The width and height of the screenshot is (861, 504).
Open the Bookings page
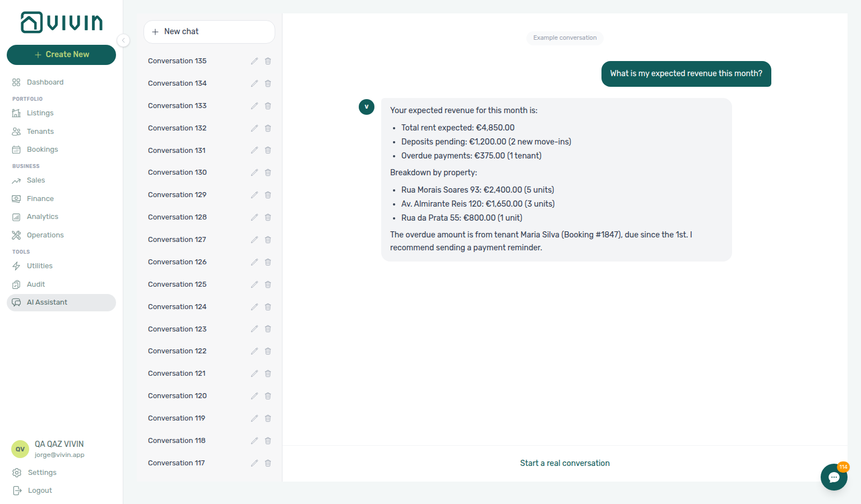[61, 150]
